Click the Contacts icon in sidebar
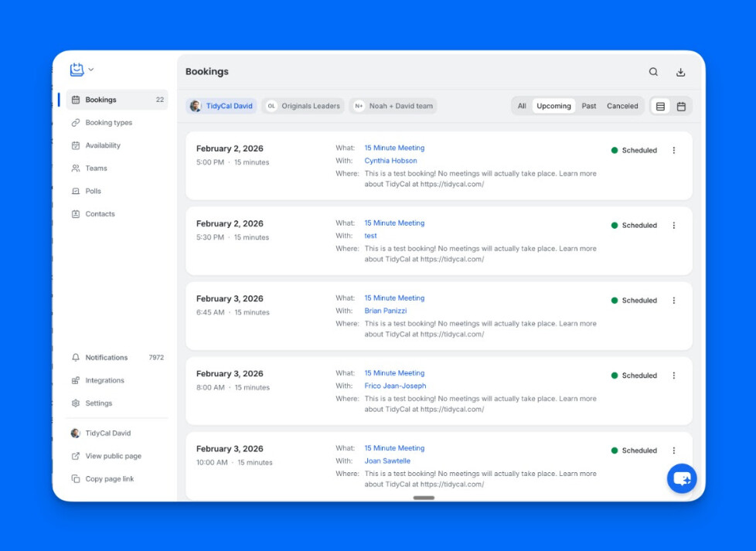This screenshot has width=756, height=551. pyautogui.click(x=76, y=213)
